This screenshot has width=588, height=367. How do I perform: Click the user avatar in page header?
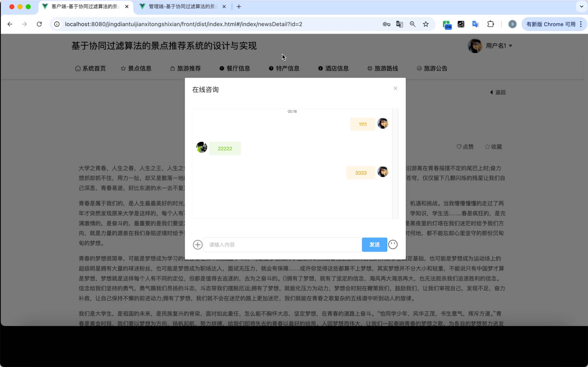[475, 46]
